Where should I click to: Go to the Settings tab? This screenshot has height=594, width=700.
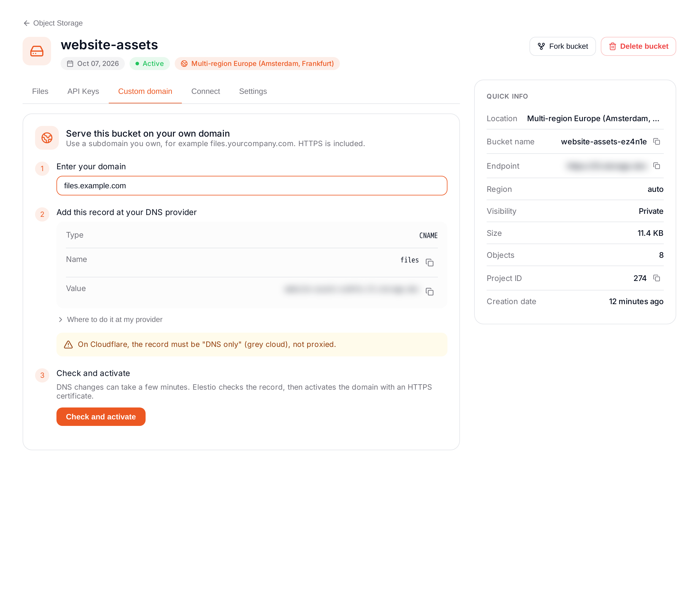point(253,91)
